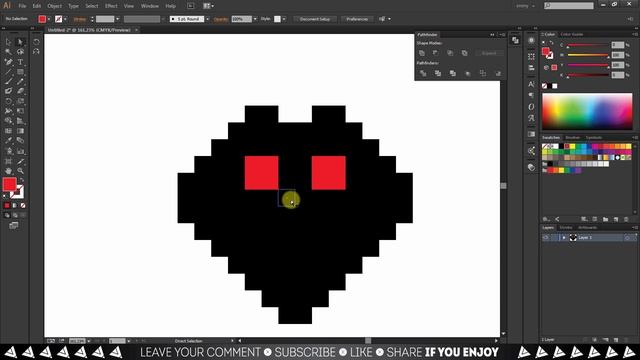Viewport: 640px width, 360px height.
Task: Open the fill color dropdown in control bar
Action: pyautogui.click(x=49, y=19)
